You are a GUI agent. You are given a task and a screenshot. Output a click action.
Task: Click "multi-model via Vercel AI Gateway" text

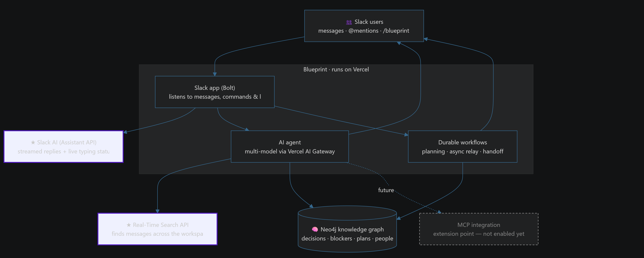point(290,151)
